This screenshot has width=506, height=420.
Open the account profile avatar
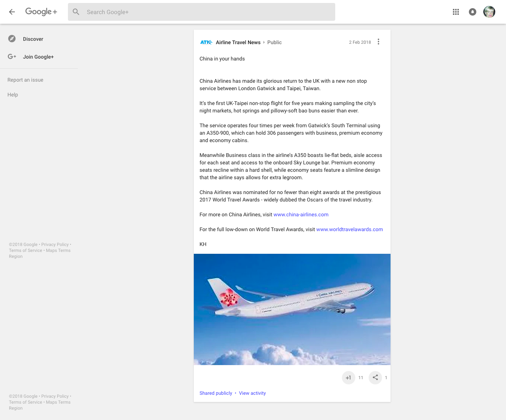pyautogui.click(x=489, y=12)
